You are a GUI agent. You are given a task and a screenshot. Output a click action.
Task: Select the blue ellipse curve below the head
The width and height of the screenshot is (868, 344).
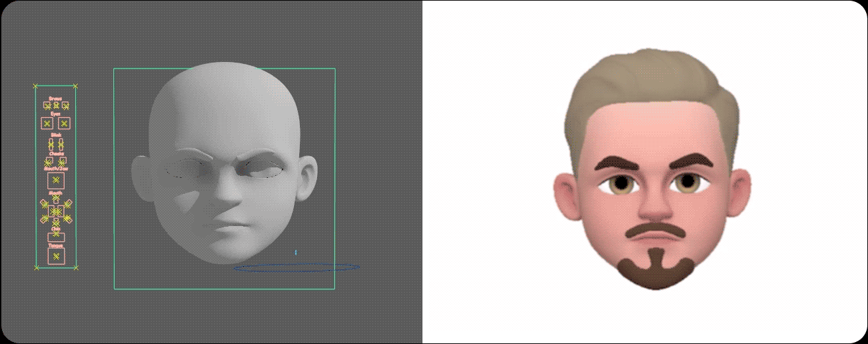(297, 268)
